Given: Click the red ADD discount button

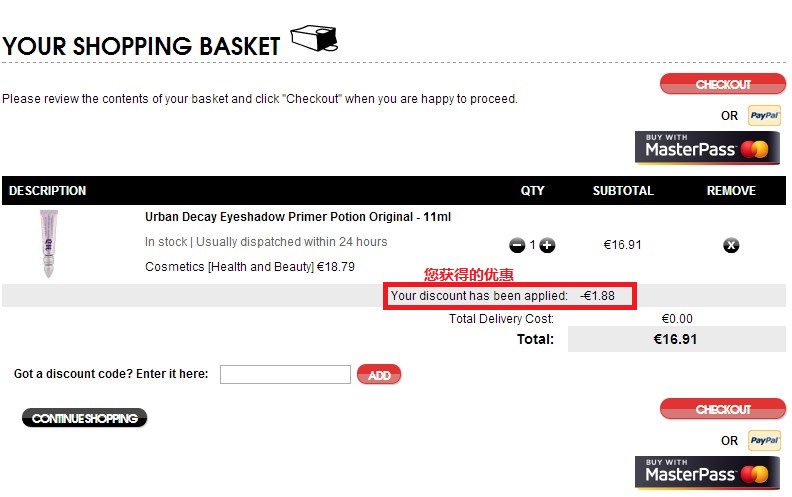Looking at the screenshot, I should coord(379,375).
